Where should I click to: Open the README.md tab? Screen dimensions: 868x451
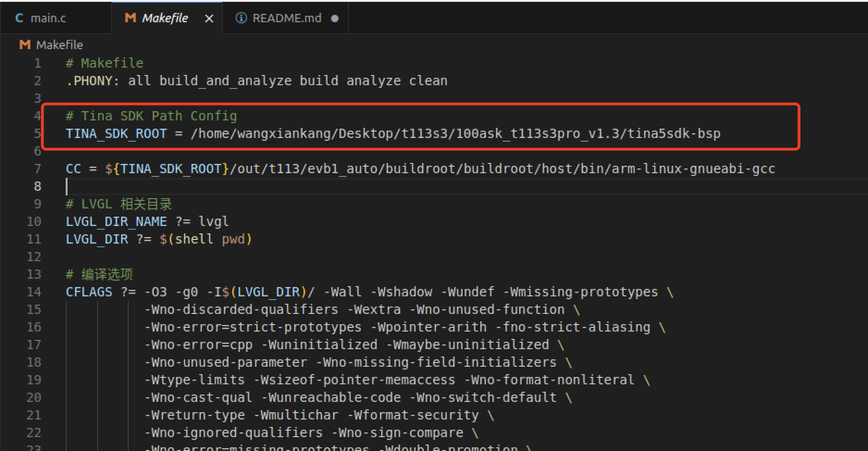click(286, 18)
